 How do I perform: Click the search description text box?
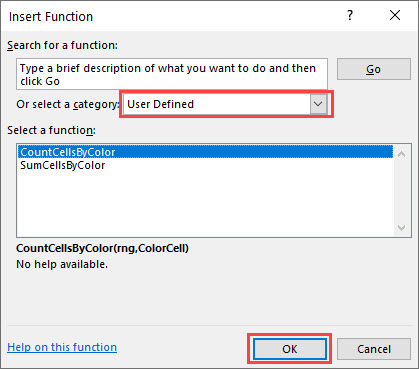click(x=172, y=74)
